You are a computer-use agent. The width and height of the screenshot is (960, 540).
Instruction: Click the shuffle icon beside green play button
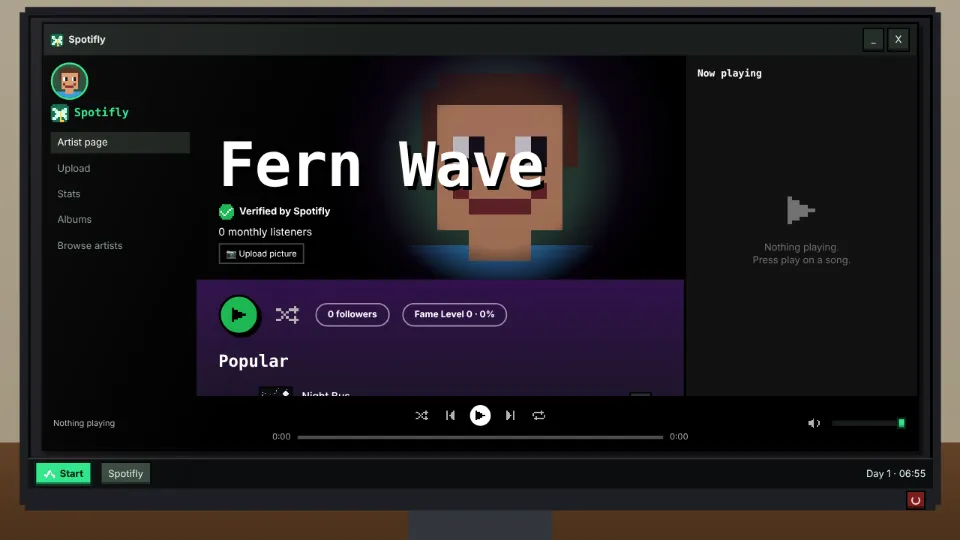point(287,315)
